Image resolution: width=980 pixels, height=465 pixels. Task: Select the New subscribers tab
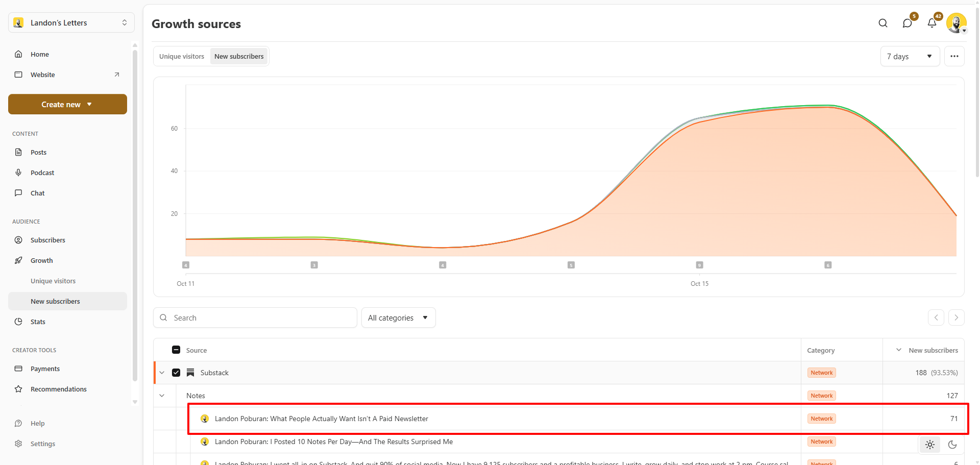tap(239, 56)
